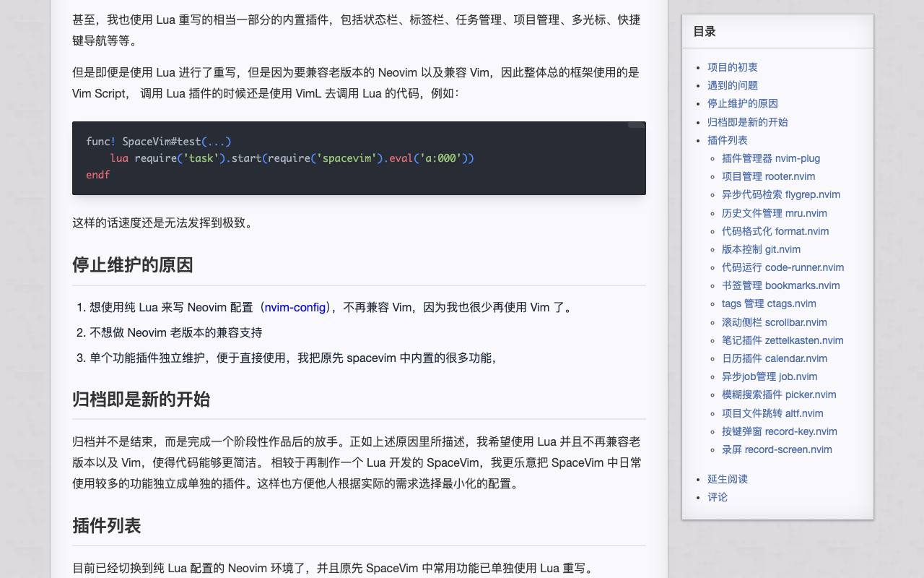Open 笔记插件 zettelkasten.nvim entry
924x578 pixels.
click(x=783, y=340)
